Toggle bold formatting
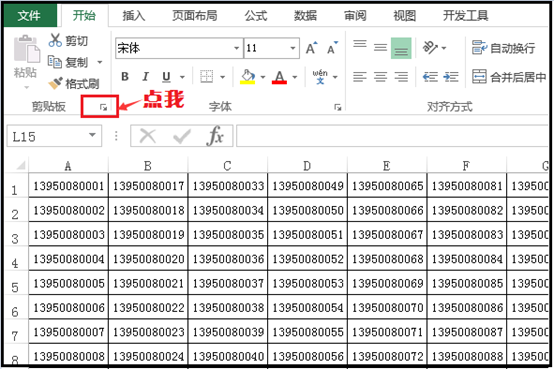The image size is (554, 369). point(125,76)
